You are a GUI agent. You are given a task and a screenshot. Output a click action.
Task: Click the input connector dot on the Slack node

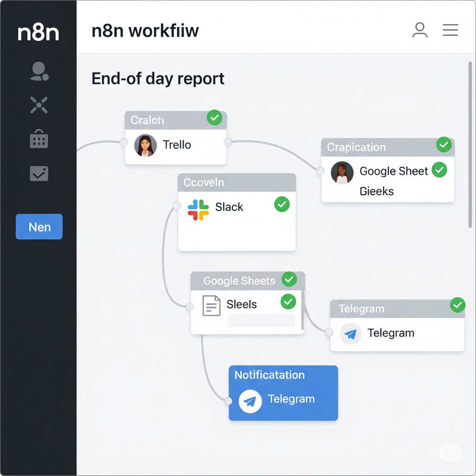pos(177,205)
